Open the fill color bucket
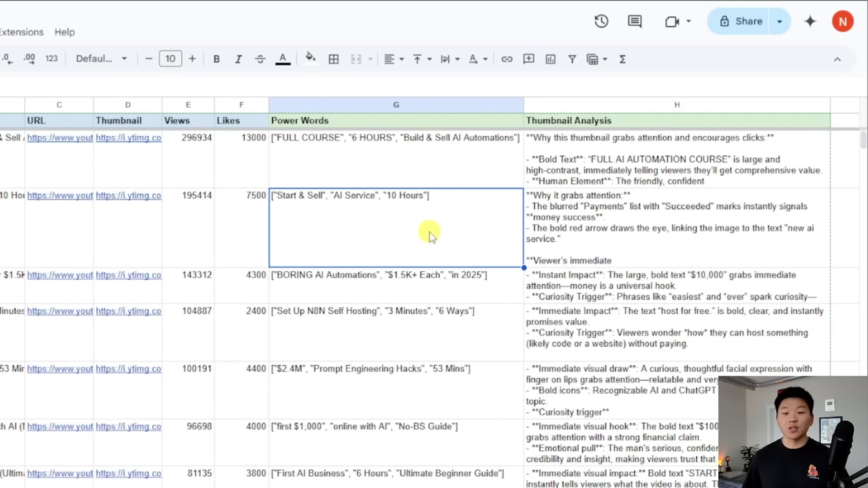Viewport: 868px width, 488px height. click(311, 59)
